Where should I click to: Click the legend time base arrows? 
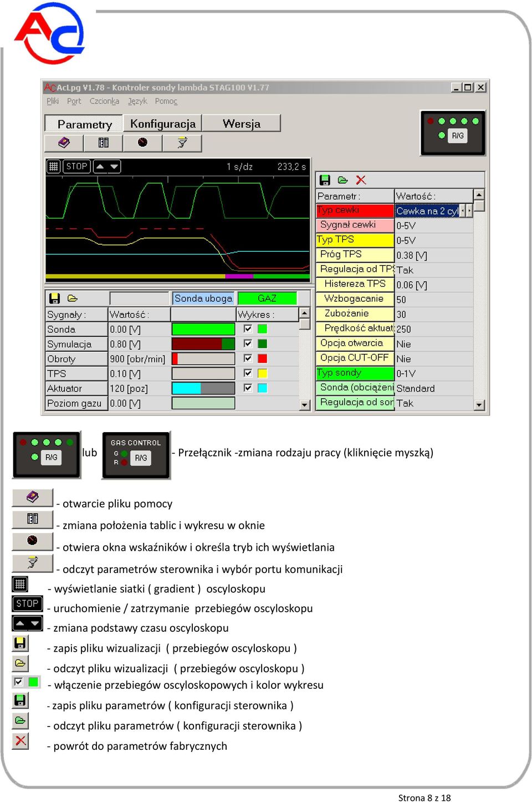(x=27, y=623)
